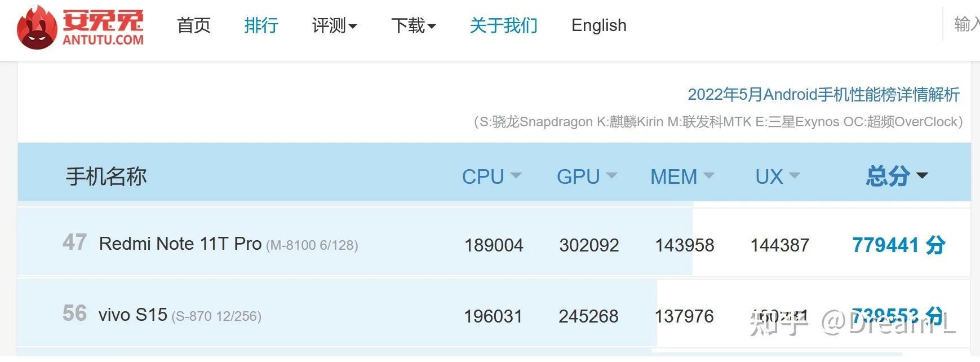The height and width of the screenshot is (362, 980).
Task: Click rank number 56
Action: (74, 314)
